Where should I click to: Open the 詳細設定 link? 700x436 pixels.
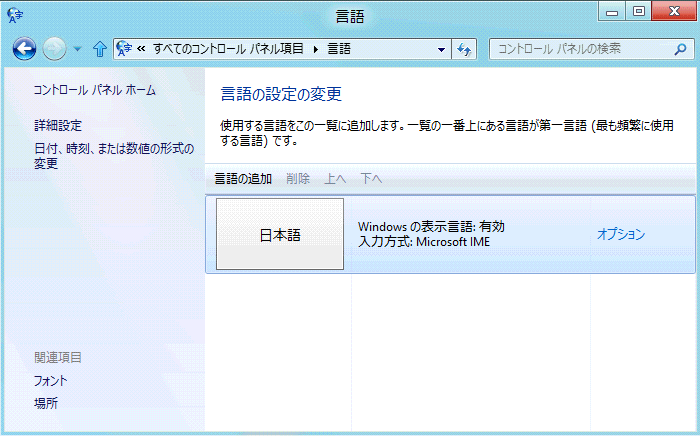click(x=58, y=125)
